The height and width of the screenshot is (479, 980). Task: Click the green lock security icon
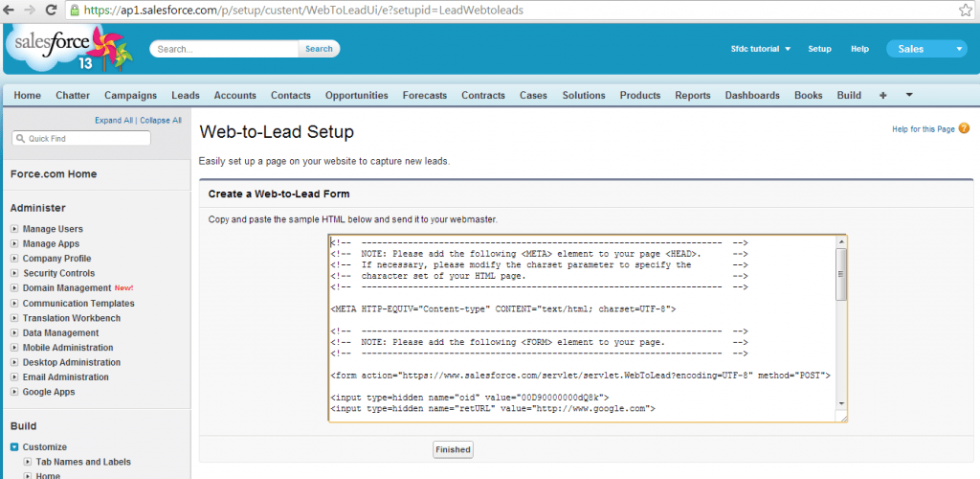click(x=75, y=10)
